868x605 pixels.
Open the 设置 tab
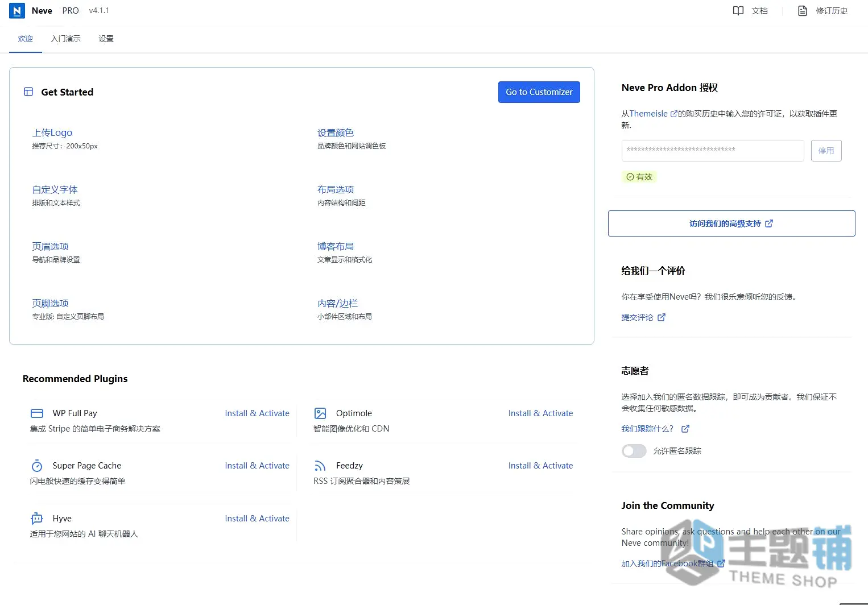106,39
